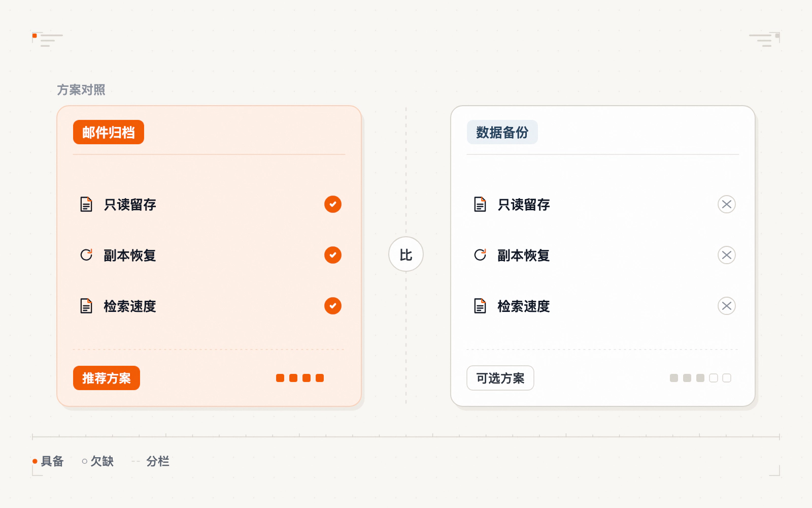Screen dimensions: 812x508
Task: Click the gray rating squares in 数据备份
Action: 700,378
